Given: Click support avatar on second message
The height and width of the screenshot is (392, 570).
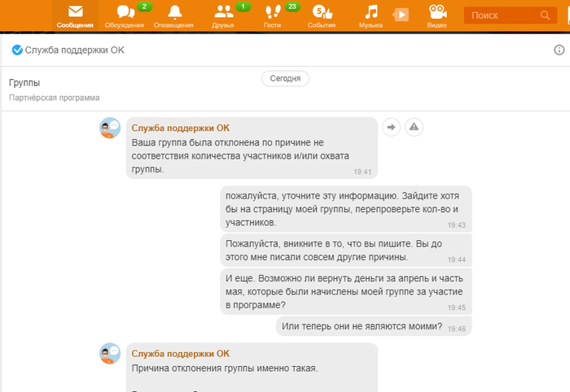Looking at the screenshot, I should [x=110, y=355].
